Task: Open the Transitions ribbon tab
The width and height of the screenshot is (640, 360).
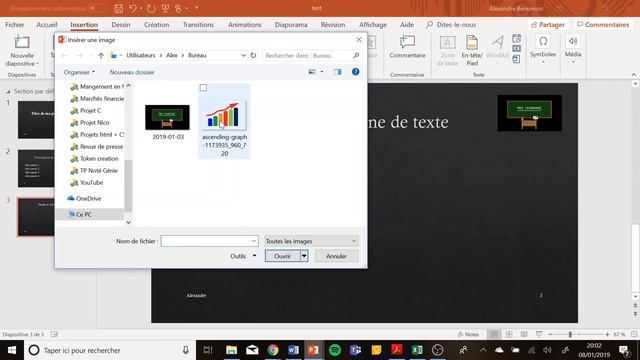Action: point(198,25)
